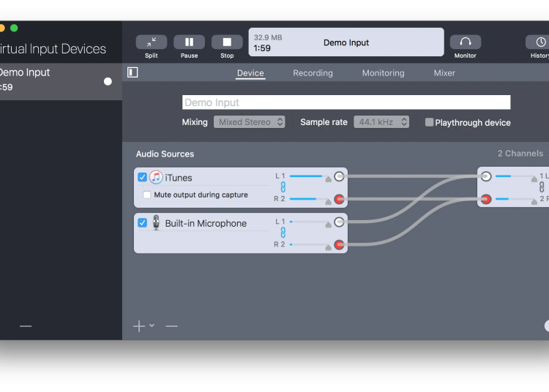Image resolution: width=549 pixels, height=392 pixels.
Task: Click the Demo Input device name field
Action: pyautogui.click(x=346, y=102)
